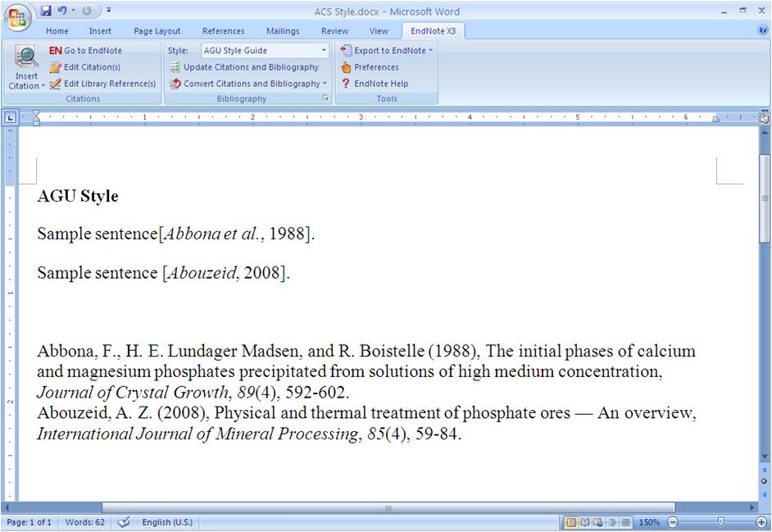
Task: Click the right indent marker on the ruler
Action: 715,119
